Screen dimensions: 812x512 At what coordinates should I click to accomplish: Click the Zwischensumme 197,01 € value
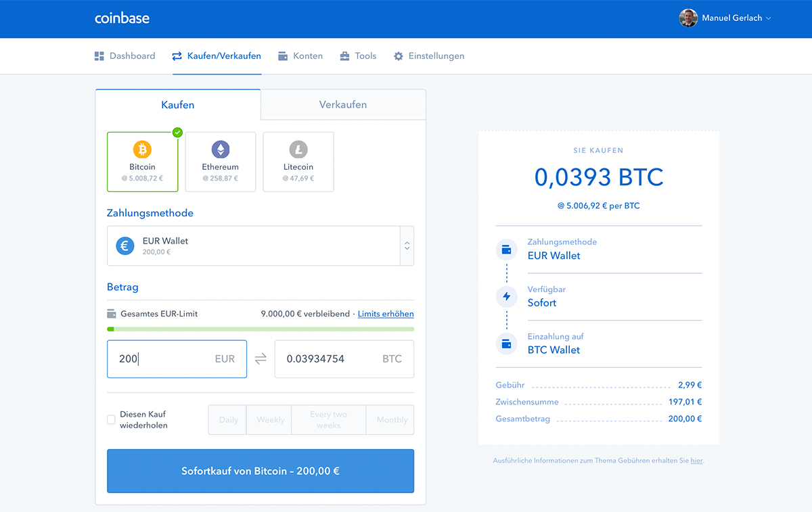click(x=685, y=402)
